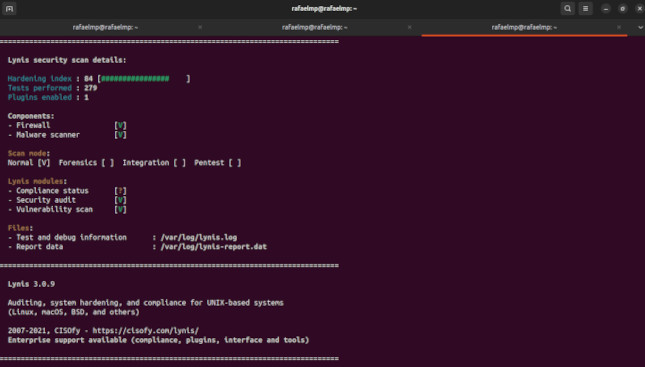Click the Malware scanner [V] status marker
The image size is (645, 367).
pos(120,135)
